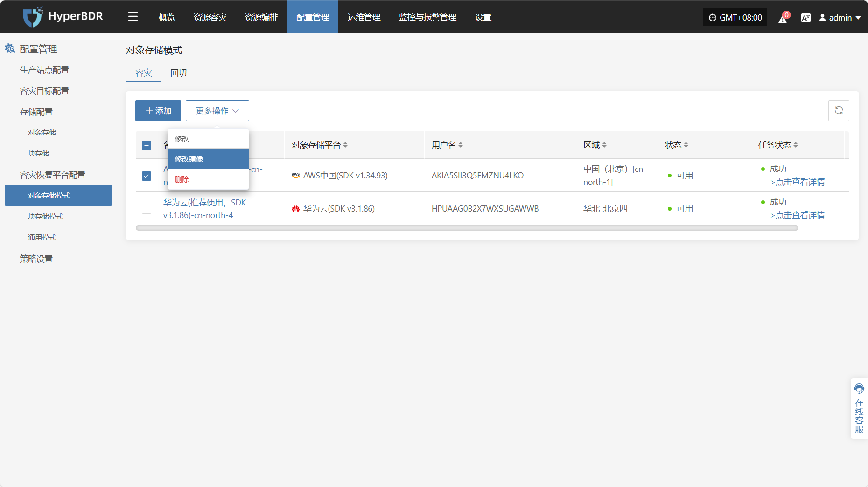The width and height of the screenshot is (868, 487).
Task: Click 可用 status in 华为云 row
Action: (x=685, y=209)
